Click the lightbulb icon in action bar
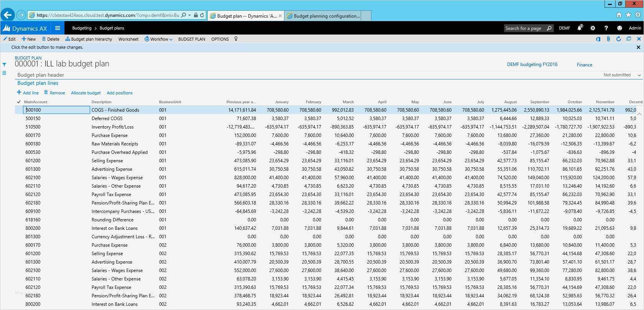The height and width of the screenshot is (310, 644). (x=236, y=39)
